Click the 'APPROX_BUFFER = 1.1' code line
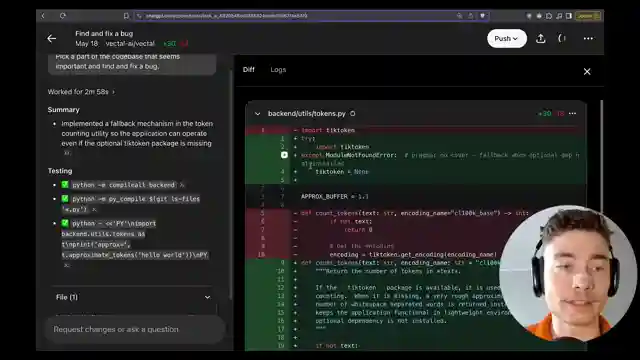The height and width of the screenshot is (360, 640). pyautogui.click(x=335, y=196)
